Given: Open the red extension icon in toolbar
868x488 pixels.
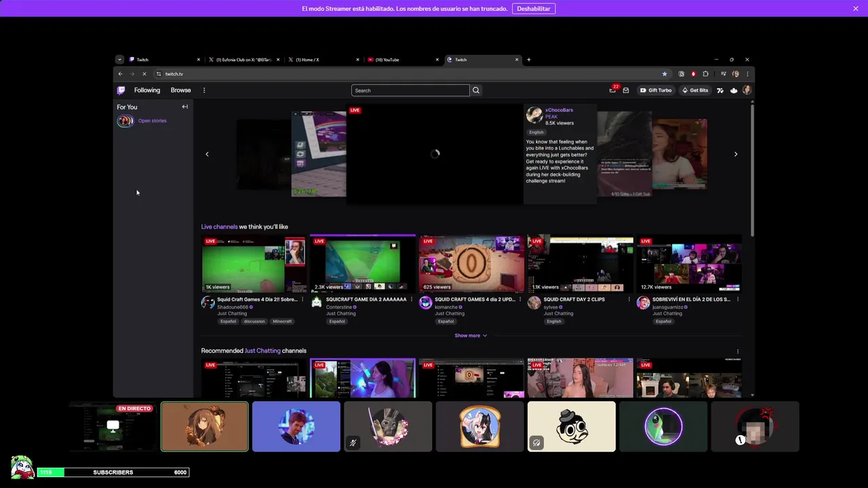Looking at the screenshot, I should 693,74.
